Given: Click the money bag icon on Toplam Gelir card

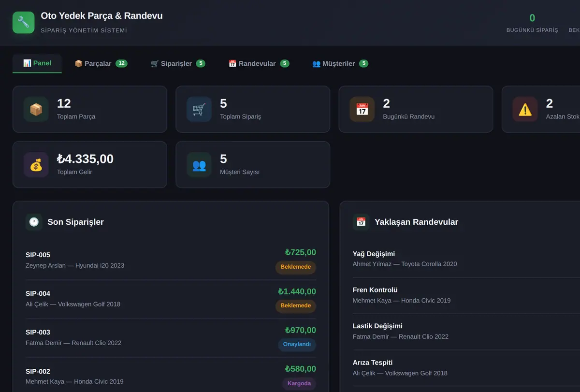Looking at the screenshot, I should point(36,165).
